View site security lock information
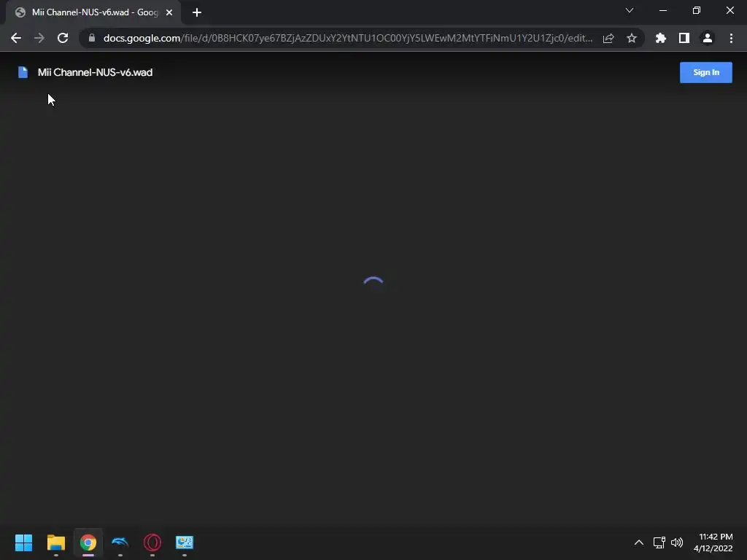The height and width of the screenshot is (560, 747). 92,38
